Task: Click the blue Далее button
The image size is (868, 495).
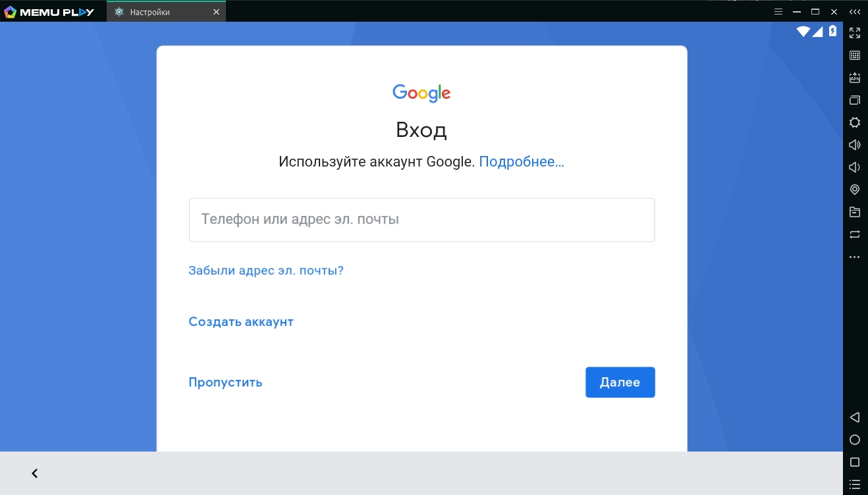Action: pyautogui.click(x=620, y=382)
